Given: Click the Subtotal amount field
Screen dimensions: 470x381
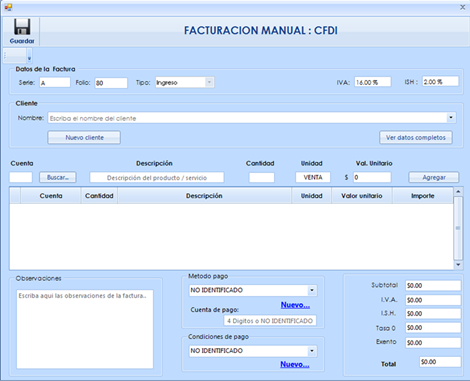Looking at the screenshot, I should click(x=433, y=286).
